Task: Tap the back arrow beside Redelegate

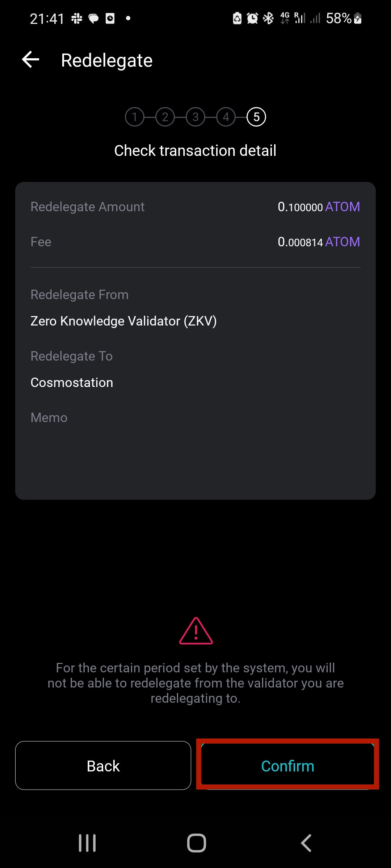Action: tap(31, 60)
